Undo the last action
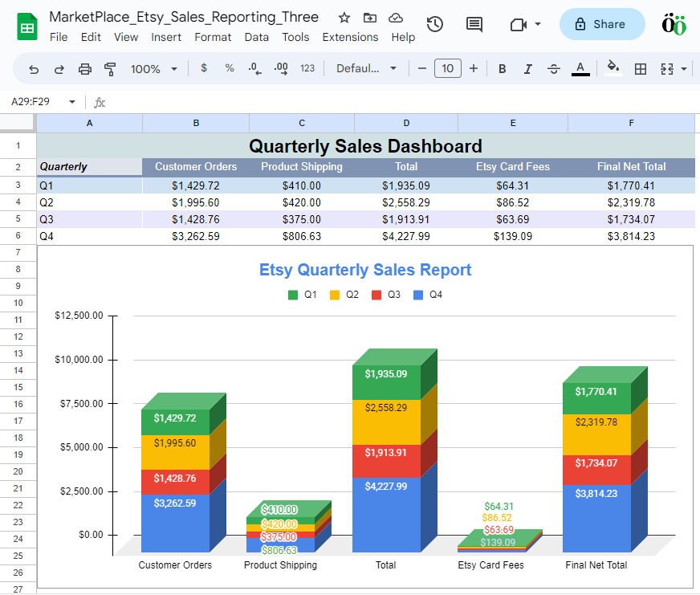 coord(33,68)
